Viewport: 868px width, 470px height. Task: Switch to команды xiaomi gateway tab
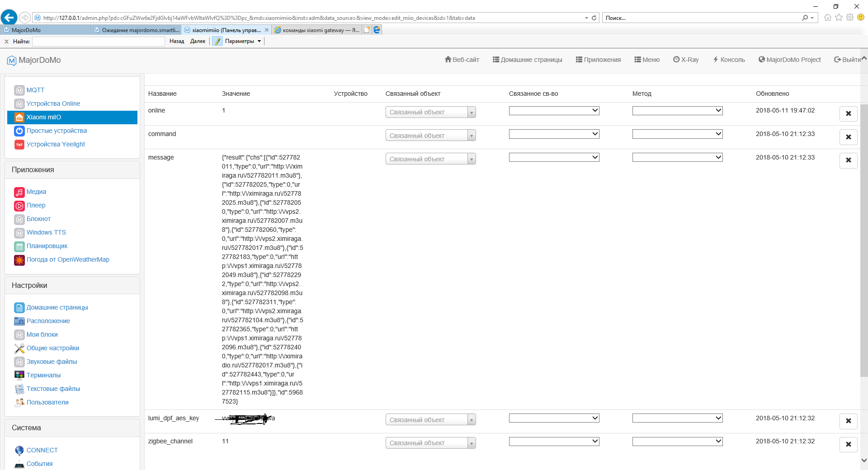317,30
